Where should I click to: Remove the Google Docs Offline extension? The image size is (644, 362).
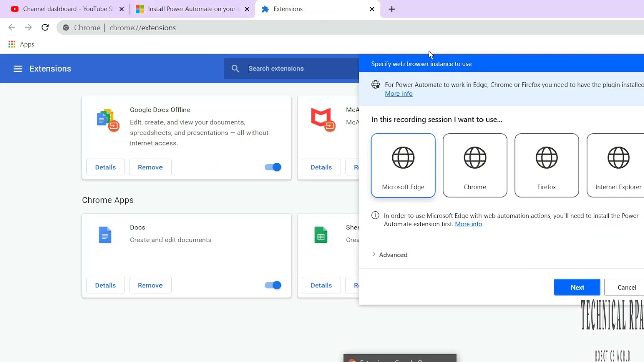[150, 167]
